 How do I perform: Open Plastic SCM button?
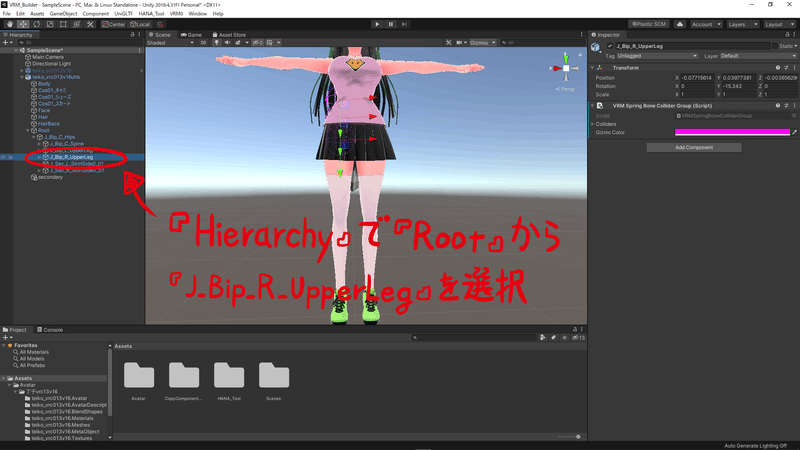tap(649, 24)
